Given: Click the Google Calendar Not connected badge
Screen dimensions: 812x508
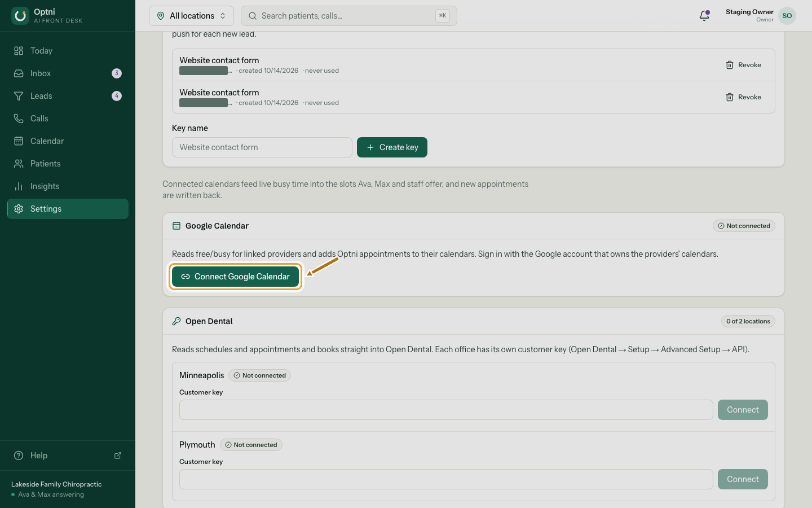Looking at the screenshot, I should tap(744, 226).
